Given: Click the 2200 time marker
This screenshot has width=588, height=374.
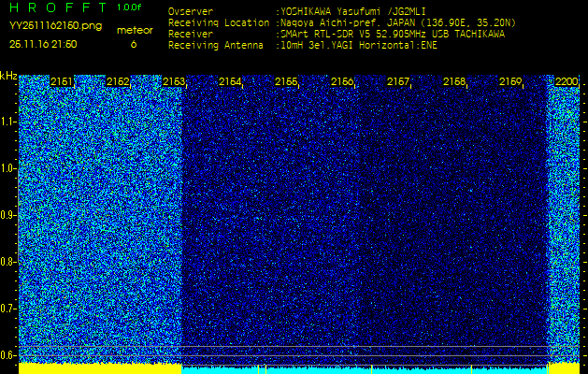Looking at the screenshot, I should point(566,81).
